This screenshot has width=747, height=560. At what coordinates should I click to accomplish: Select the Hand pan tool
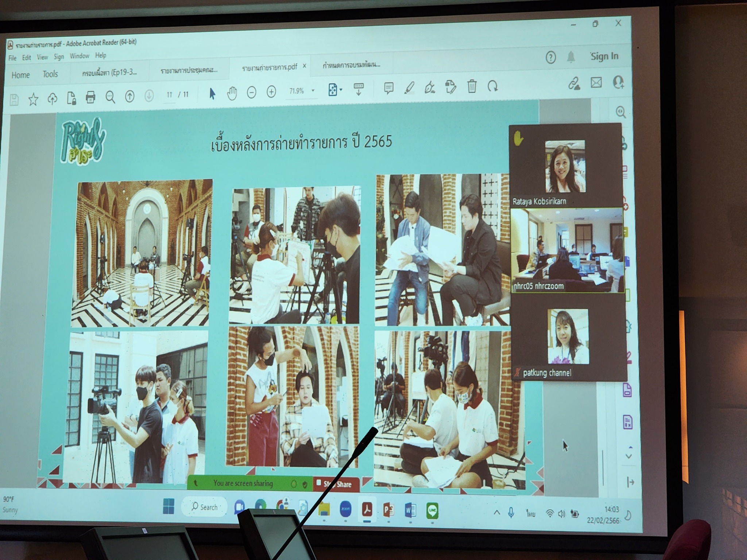(232, 94)
